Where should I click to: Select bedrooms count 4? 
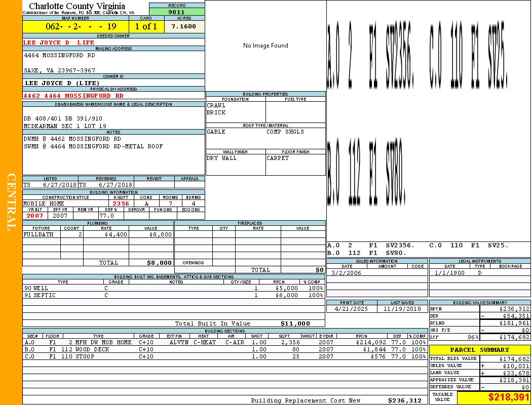(x=194, y=204)
